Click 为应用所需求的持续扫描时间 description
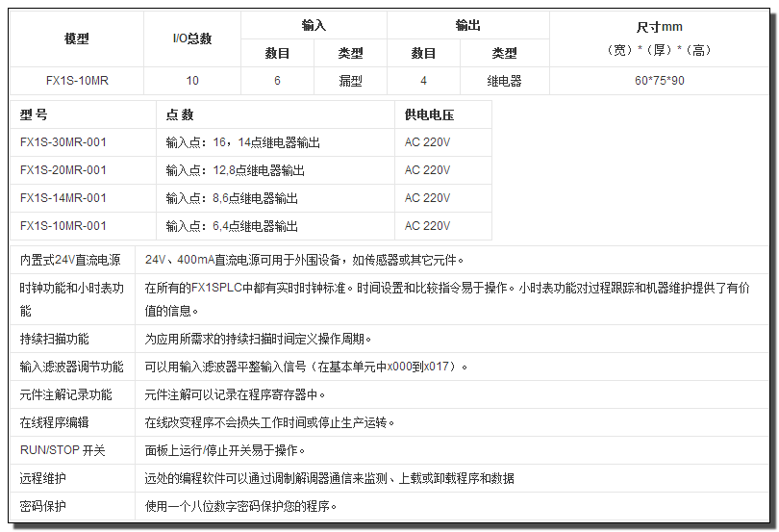This screenshot has width=779, height=532. 258,339
